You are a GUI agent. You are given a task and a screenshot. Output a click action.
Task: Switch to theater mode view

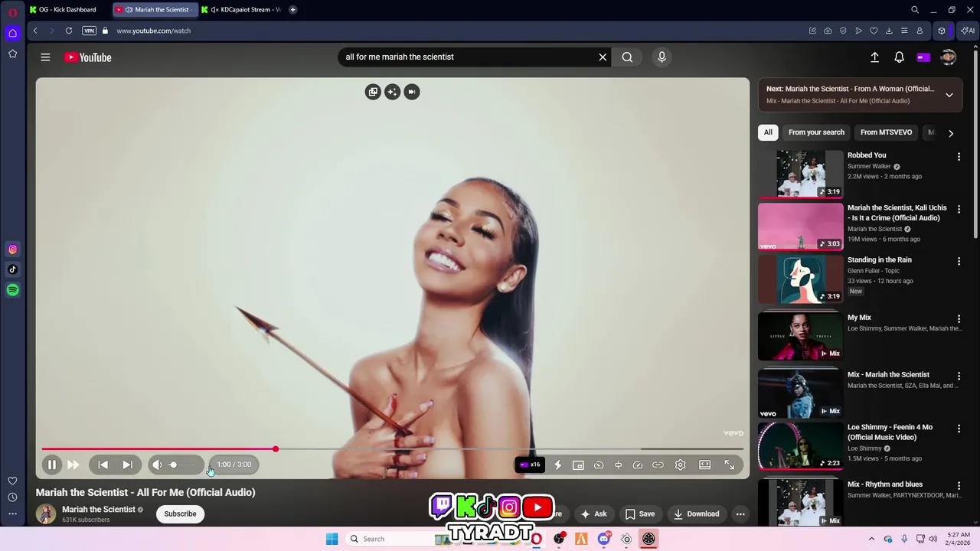point(704,465)
